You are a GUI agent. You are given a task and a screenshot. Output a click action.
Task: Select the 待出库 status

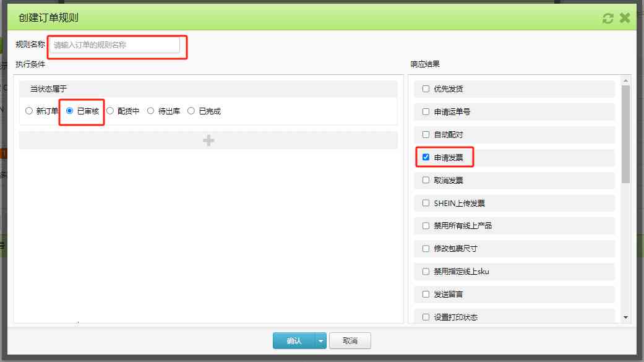[151, 111]
